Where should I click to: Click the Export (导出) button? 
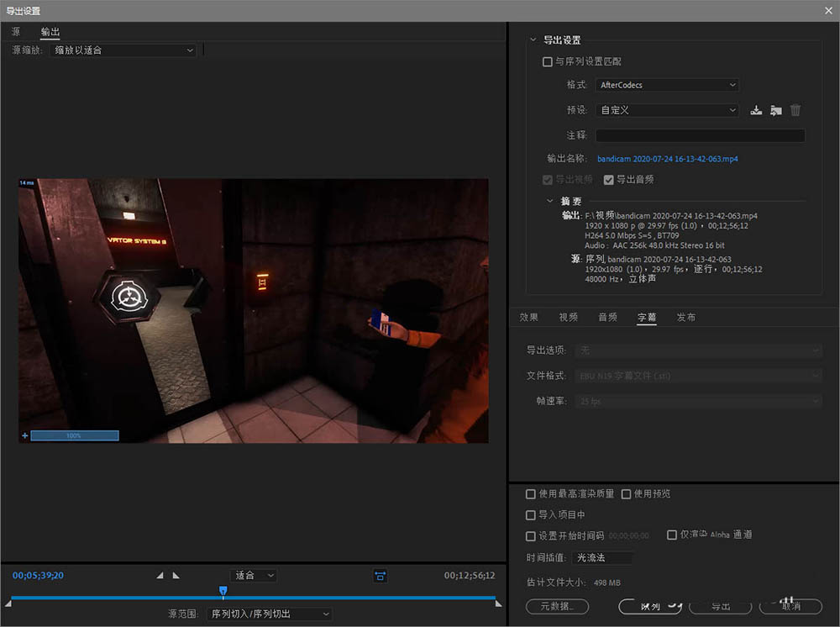coord(721,607)
